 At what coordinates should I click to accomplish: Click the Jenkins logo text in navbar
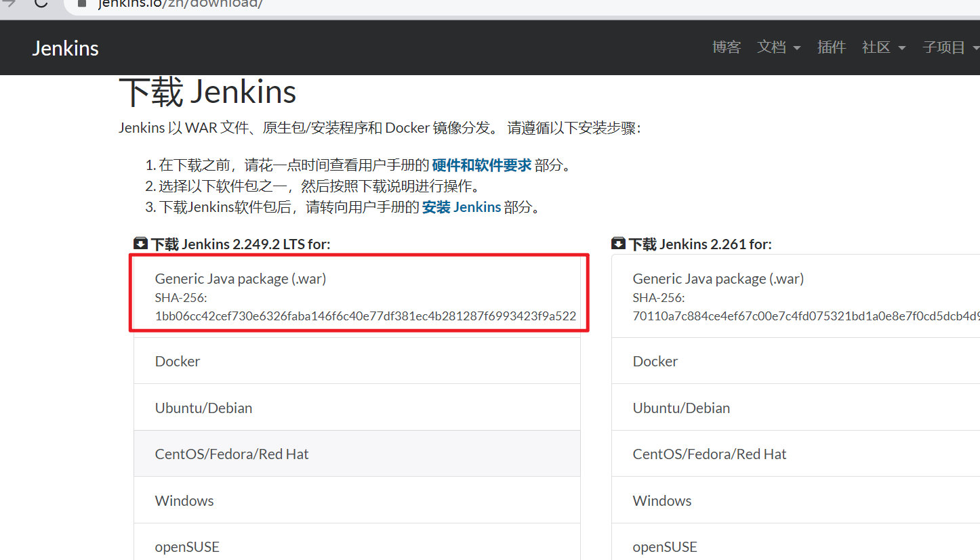pos(66,48)
